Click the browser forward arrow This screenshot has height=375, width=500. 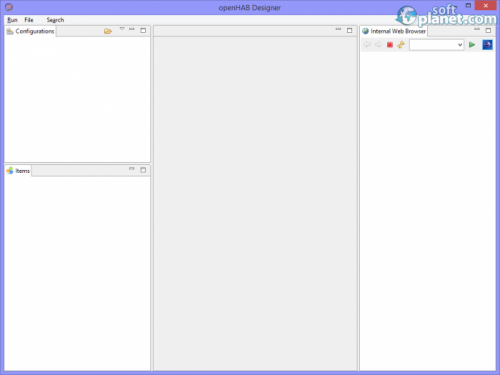[378, 45]
